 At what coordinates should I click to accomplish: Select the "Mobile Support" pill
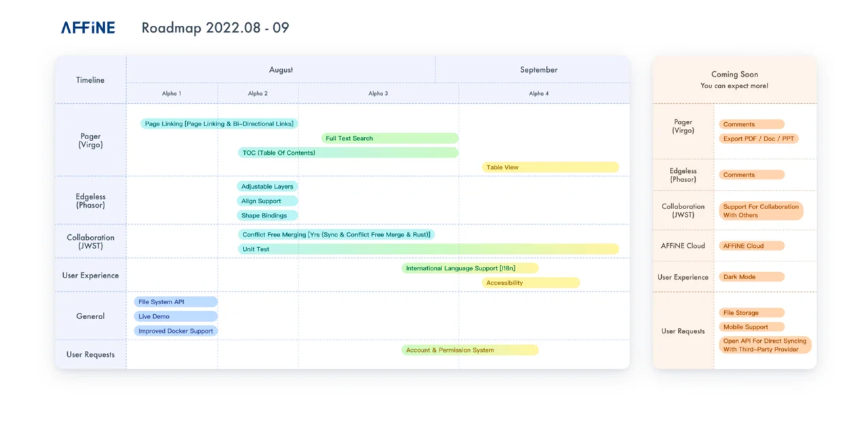click(751, 327)
